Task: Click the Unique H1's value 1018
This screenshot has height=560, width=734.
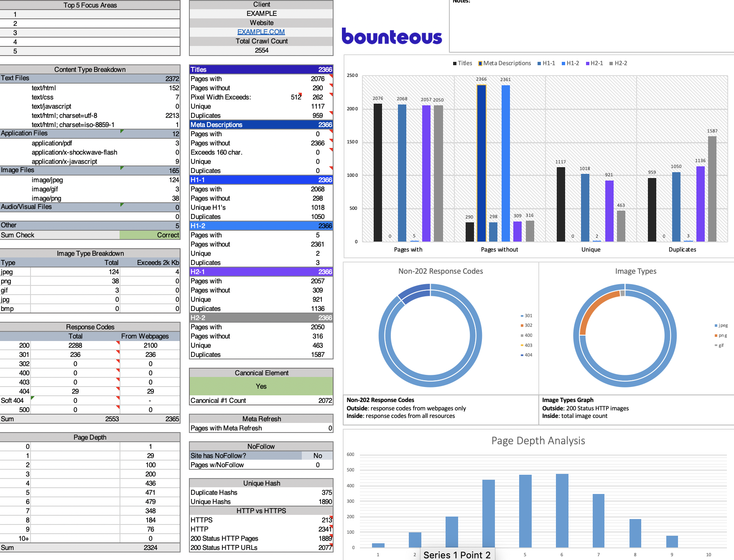Action: pyautogui.click(x=318, y=207)
